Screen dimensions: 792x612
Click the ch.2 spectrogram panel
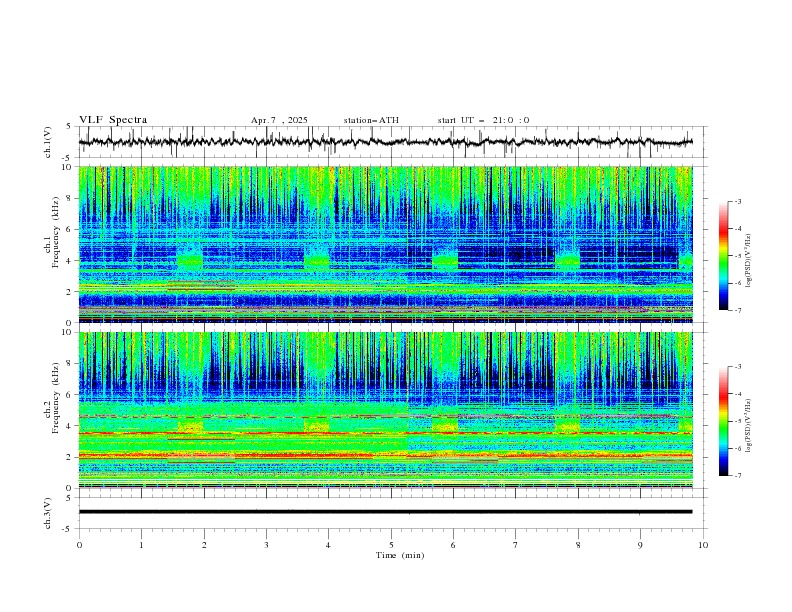point(386,410)
